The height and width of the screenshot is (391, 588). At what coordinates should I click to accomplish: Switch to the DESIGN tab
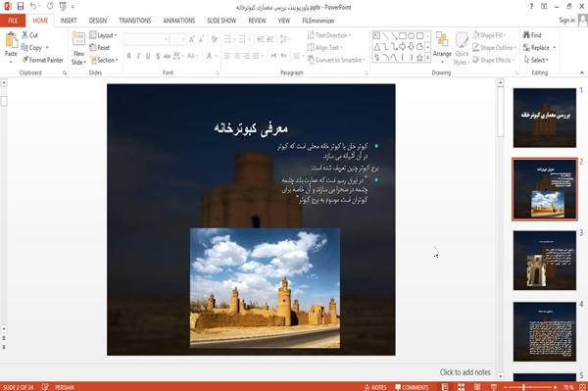pos(98,21)
